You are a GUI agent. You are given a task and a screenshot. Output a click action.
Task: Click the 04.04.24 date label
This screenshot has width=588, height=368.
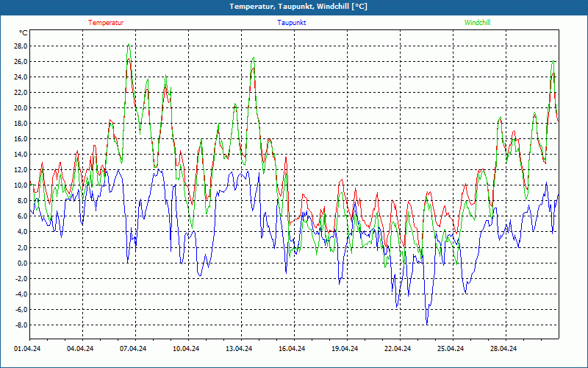(x=80, y=349)
